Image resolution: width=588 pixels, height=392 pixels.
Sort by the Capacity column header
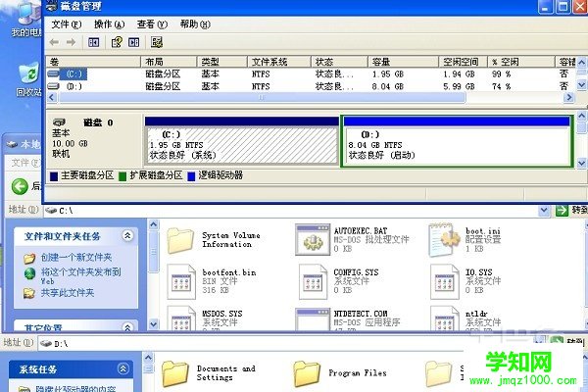point(403,62)
